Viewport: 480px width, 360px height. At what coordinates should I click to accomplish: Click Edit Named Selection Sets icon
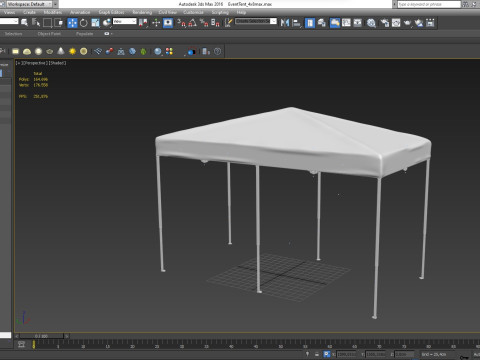tap(228, 23)
